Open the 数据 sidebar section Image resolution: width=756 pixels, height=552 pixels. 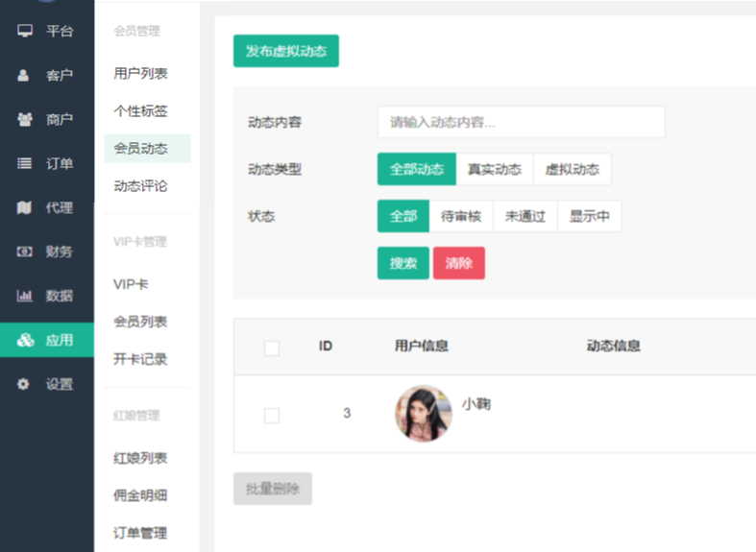click(x=47, y=296)
